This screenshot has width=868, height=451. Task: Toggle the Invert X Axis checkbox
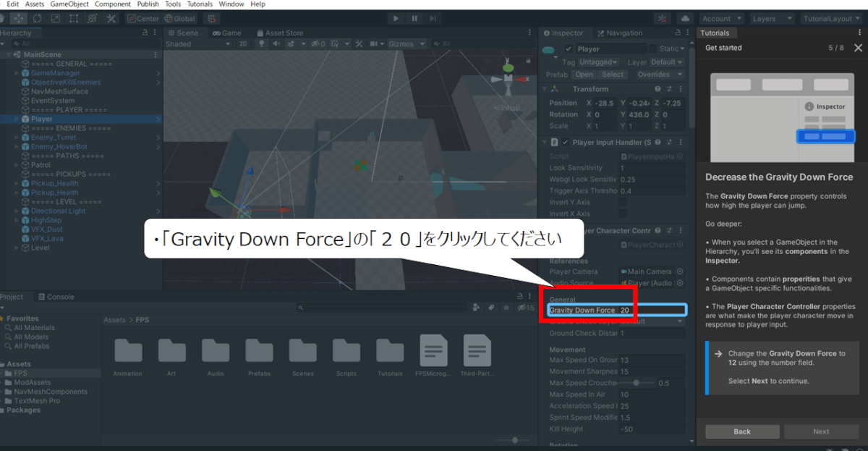(x=624, y=214)
